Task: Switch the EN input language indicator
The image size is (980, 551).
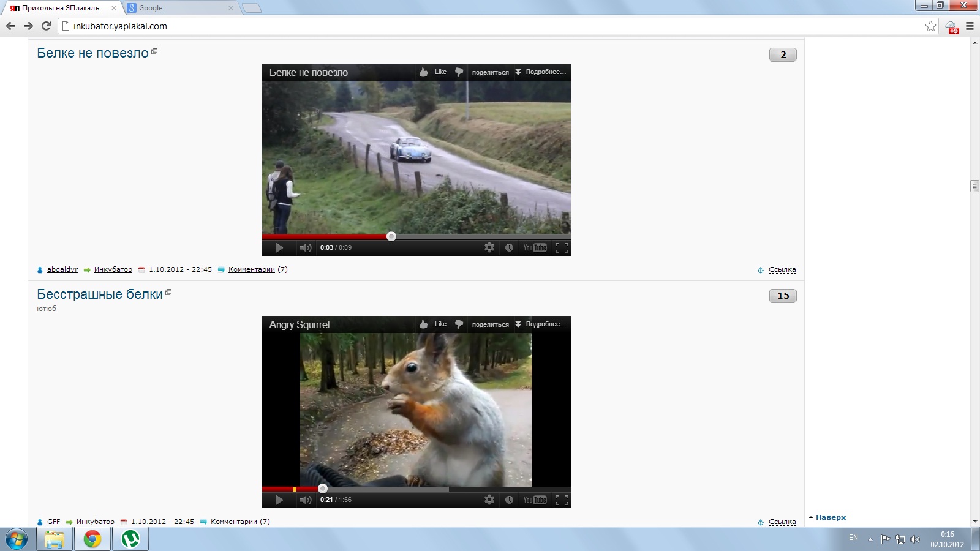Action: [x=853, y=538]
